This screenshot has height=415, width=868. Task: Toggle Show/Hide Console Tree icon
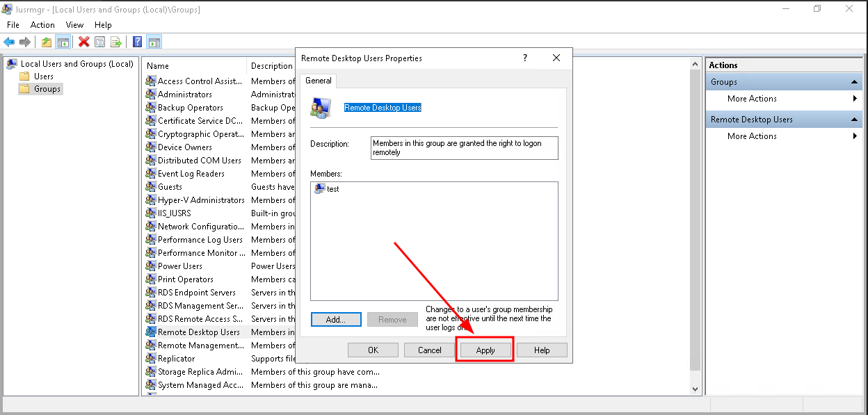coord(63,42)
